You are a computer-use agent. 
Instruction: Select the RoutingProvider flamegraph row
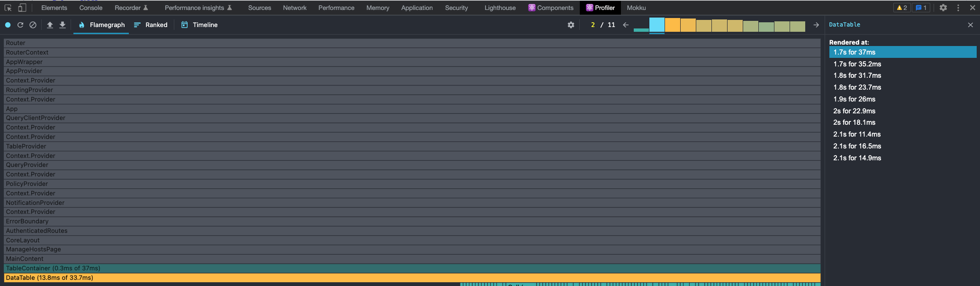point(412,90)
